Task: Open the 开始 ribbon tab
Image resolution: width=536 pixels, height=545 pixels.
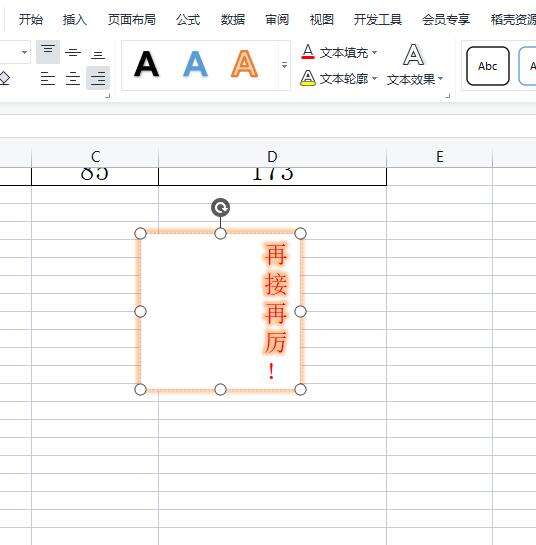Action: (31, 19)
